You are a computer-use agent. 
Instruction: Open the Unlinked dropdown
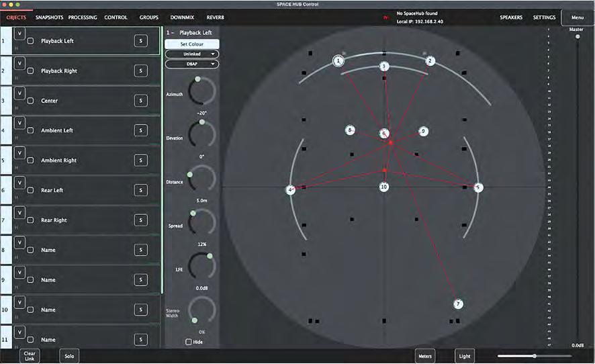pos(192,54)
